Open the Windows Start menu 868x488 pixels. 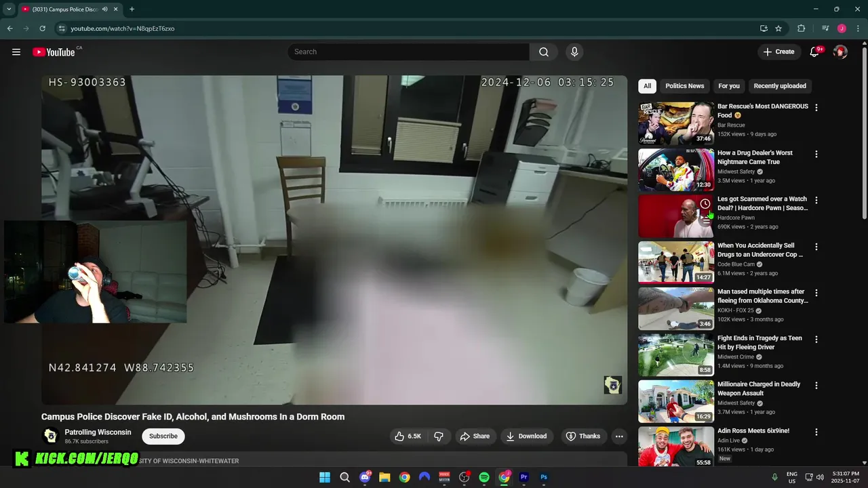325,477
